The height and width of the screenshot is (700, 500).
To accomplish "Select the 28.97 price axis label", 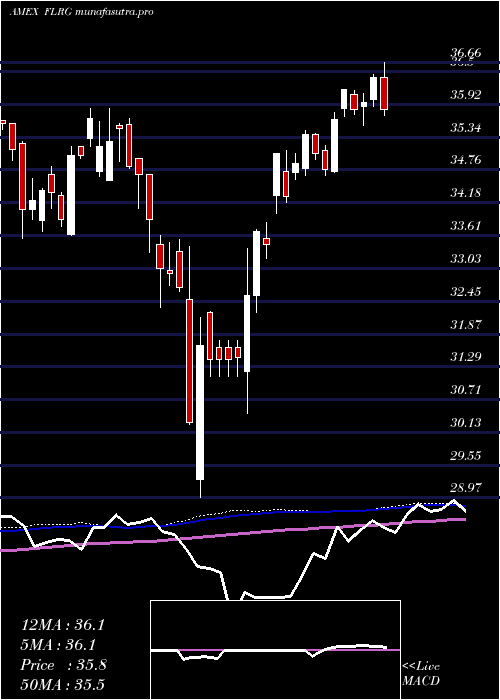I will (x=466, y=488).
